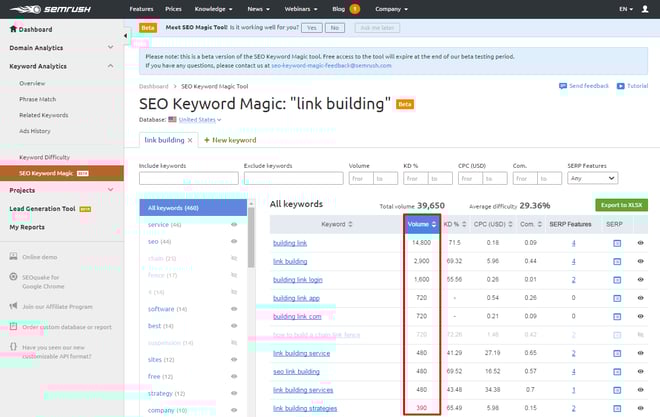The image size is (660, 417).
Task: Toggle visibility of seo keyword group
Action: pyautogui.click(x=234, y=242)
